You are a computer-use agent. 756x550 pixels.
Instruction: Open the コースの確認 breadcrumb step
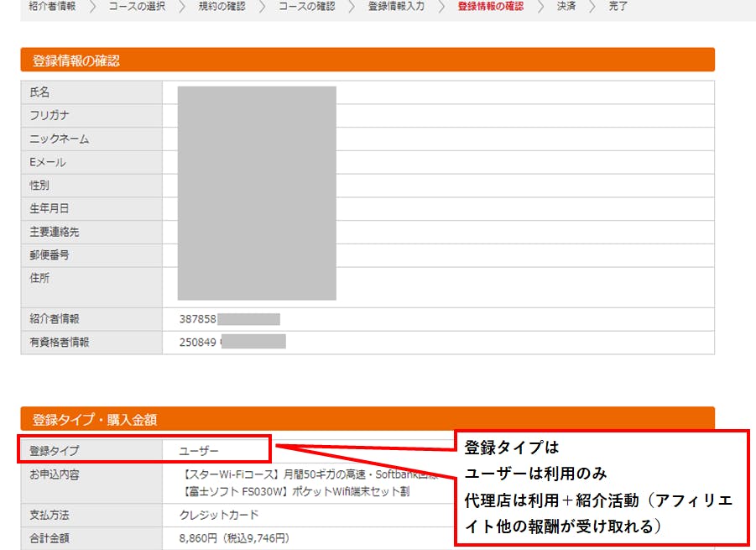(306, 7)
